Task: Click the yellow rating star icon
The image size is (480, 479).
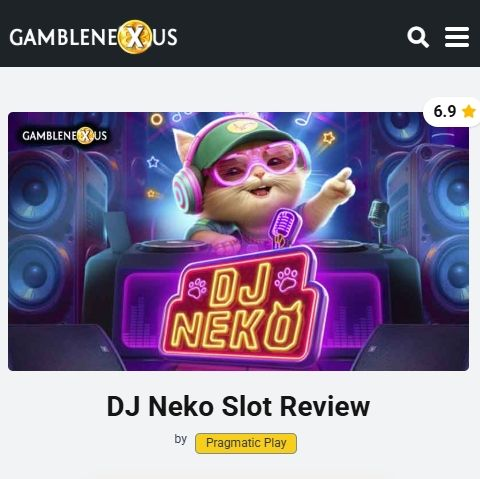Action: pyautogui.click(x=469, y=112)
